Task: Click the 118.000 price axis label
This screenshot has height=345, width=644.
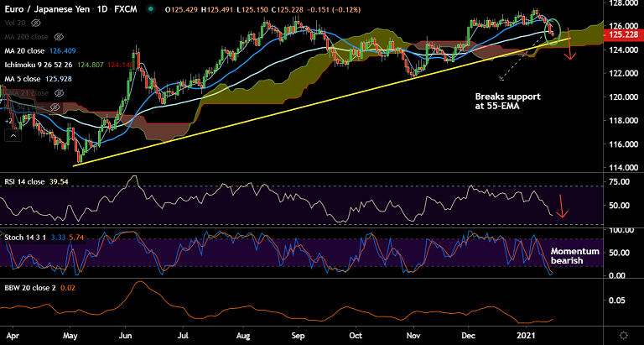Action: click(626, 121)
